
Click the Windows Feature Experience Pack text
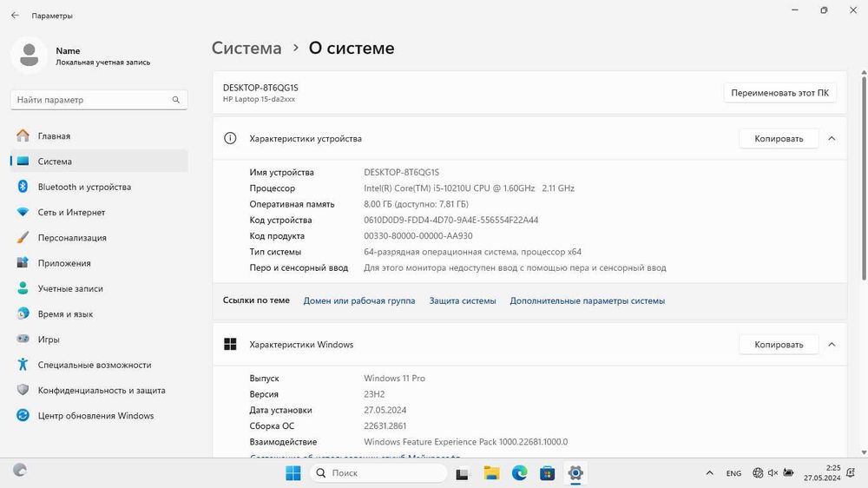coord(465,442)
